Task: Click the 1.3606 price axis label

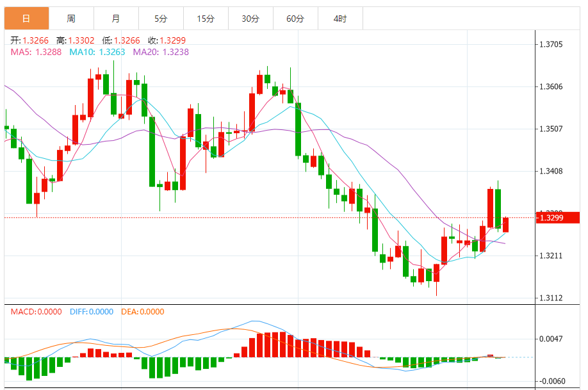Action: coord(551,87)
